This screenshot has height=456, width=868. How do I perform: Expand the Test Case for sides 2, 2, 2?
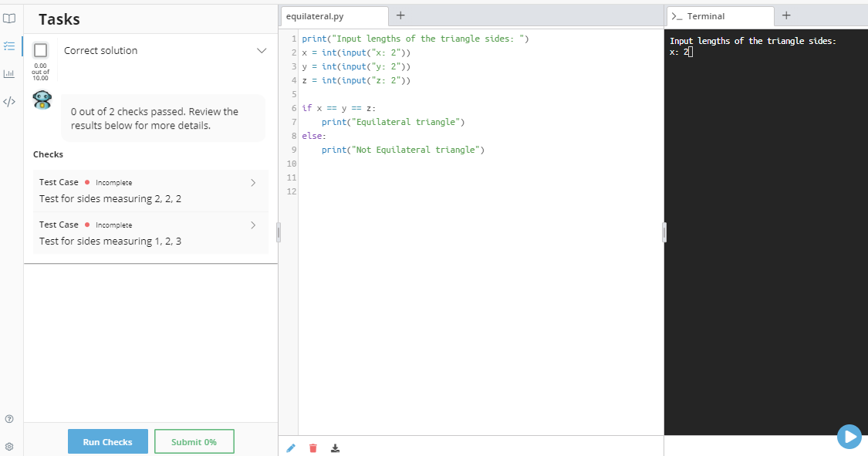click(x=252, y=183)
